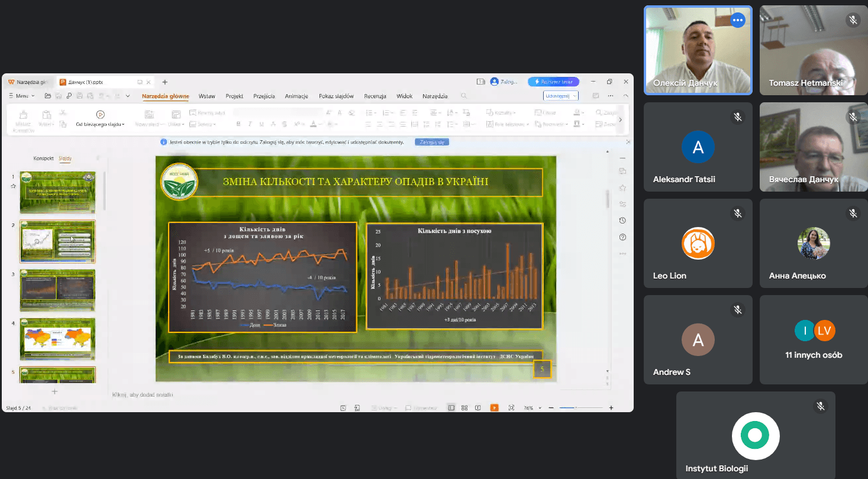Open the Projekt ribbon tab
Screen dimensions: 868x479
click(x=234, y=96)
